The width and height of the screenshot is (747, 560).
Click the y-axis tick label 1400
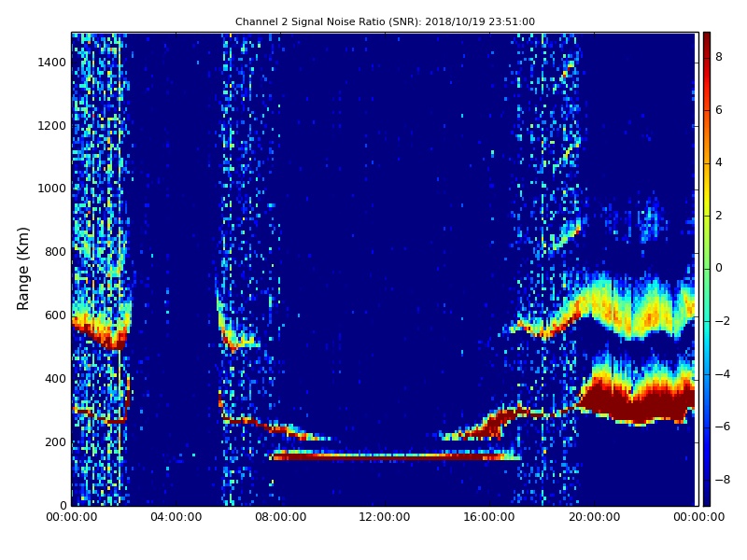[x=51, y=63]
